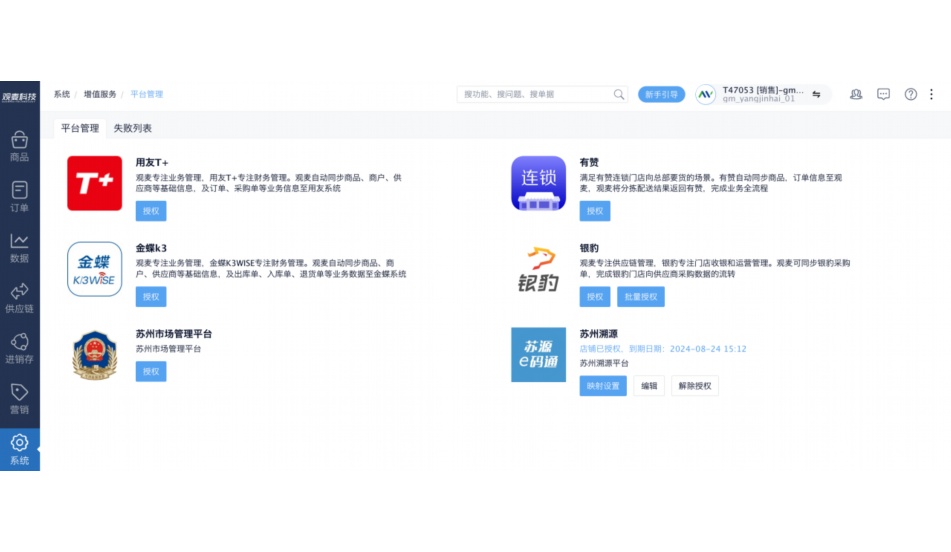Click 授权 button under 用友T+
Image resolution: width=951 pixels, height=552 pixels.
(x=151, y=211)
